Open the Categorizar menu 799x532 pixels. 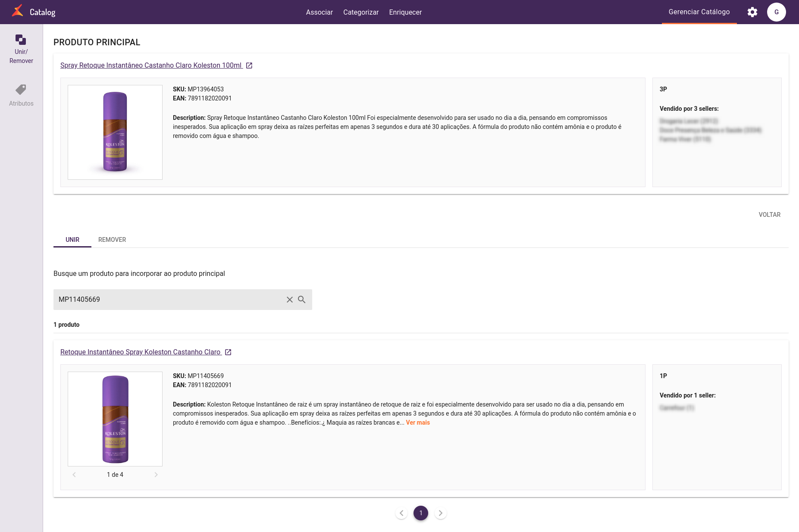[x=361, y=12]
